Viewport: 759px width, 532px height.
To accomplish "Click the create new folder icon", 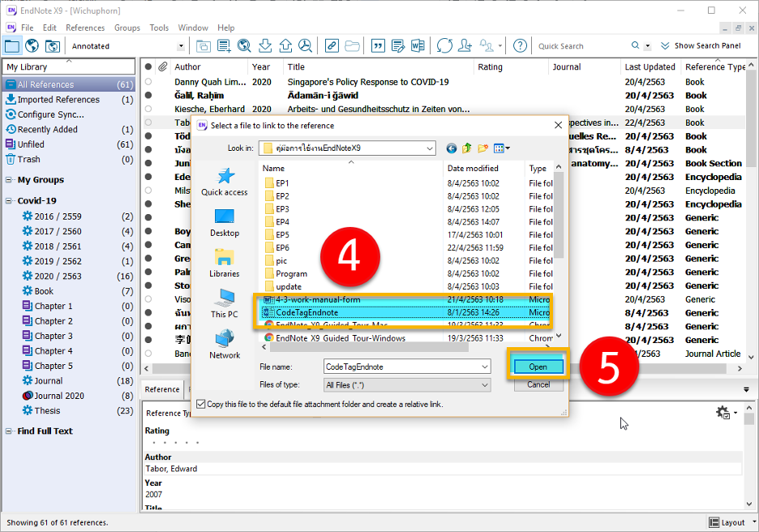I will click(483, 148).
